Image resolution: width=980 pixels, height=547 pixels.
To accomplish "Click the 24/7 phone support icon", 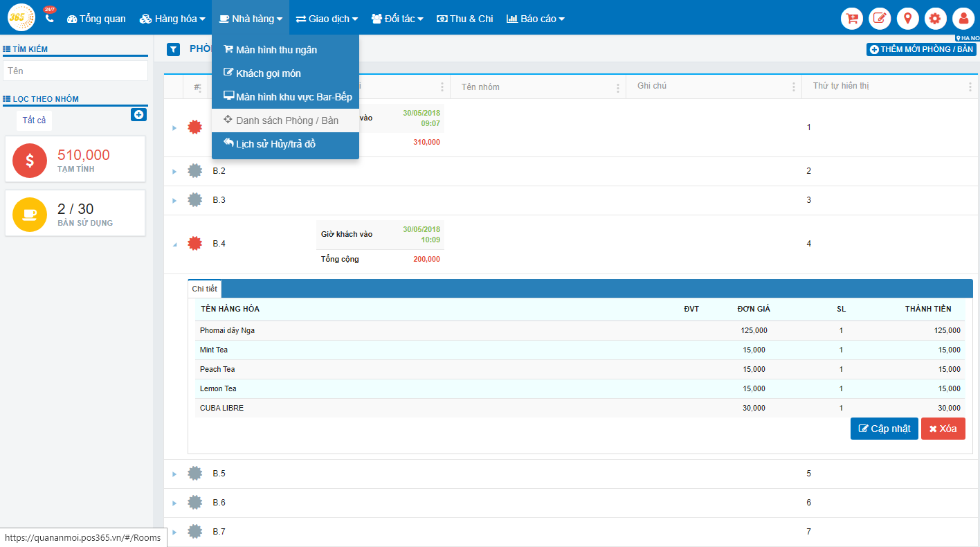I will [x=49, y=17].
